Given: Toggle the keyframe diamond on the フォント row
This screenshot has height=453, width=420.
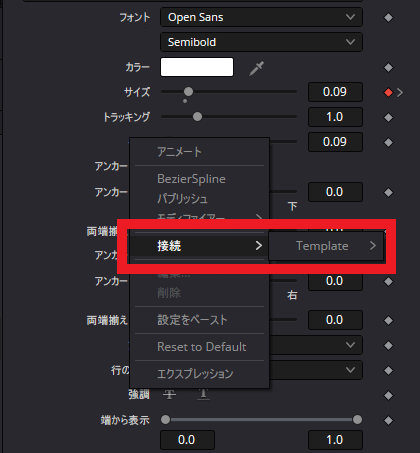Looking at the screenshot, I should [x=388, y=17].
